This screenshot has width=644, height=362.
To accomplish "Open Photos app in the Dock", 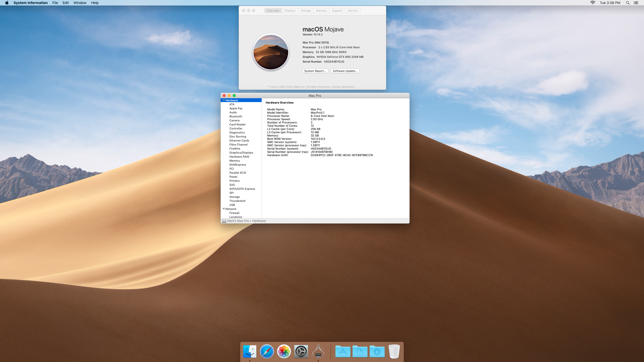I will (284, 351).
